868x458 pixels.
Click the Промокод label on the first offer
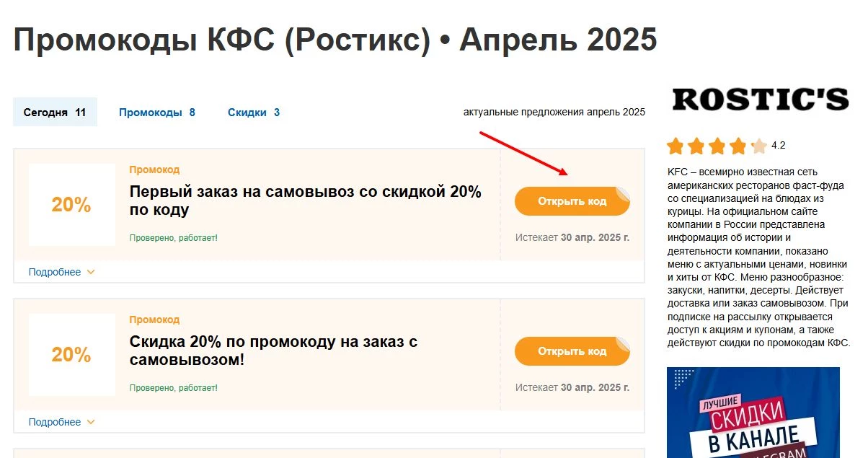(154, 169)
